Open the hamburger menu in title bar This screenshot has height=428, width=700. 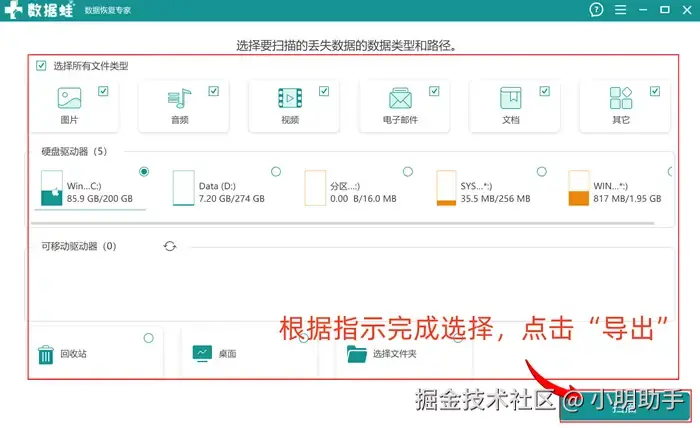click(x=620, y=10)
